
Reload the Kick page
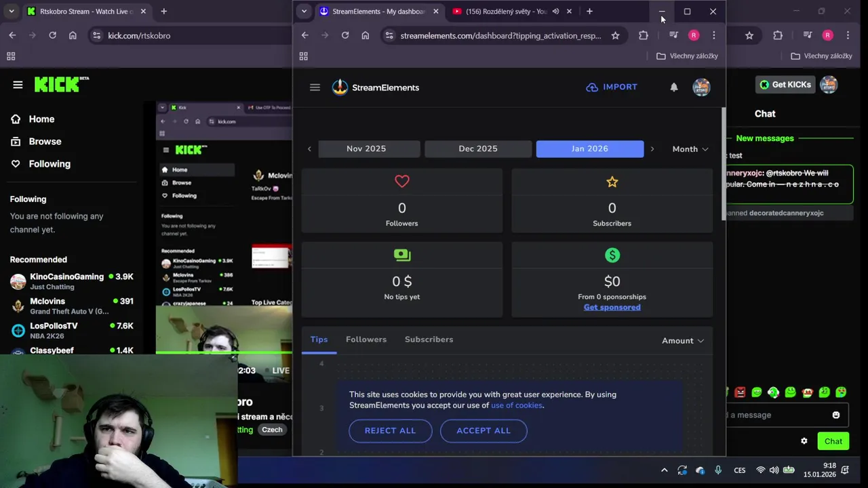click(x=52, y=35)
